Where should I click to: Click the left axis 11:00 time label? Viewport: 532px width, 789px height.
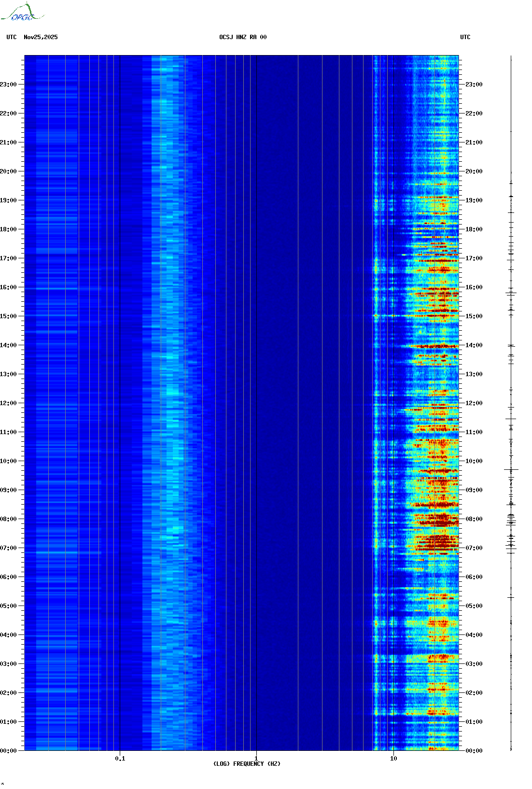[8, 432]
